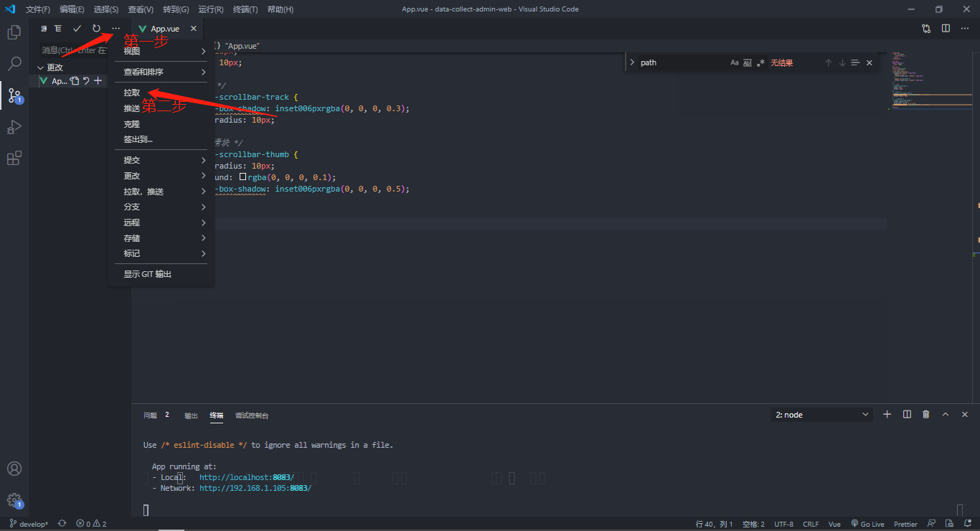Create a new terminal with plus icon

point(887,415)
